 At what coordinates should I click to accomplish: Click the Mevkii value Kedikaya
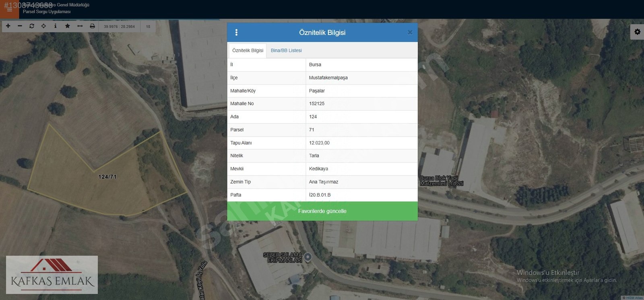[x=318, y=169]
